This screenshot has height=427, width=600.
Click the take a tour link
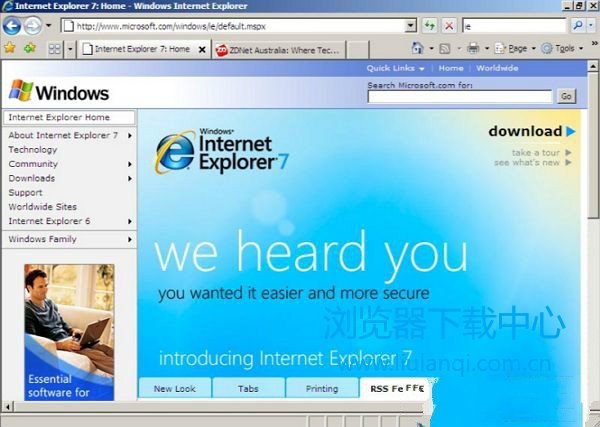click(541, 153)
